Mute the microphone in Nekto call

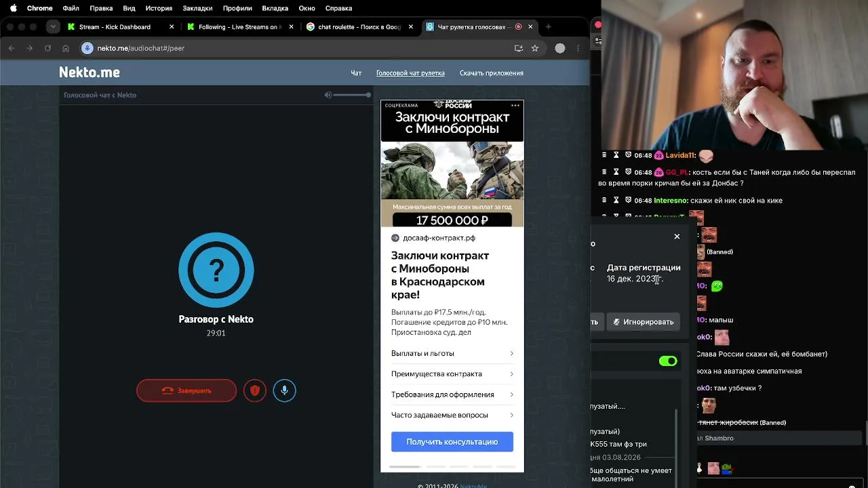point(285,390)
